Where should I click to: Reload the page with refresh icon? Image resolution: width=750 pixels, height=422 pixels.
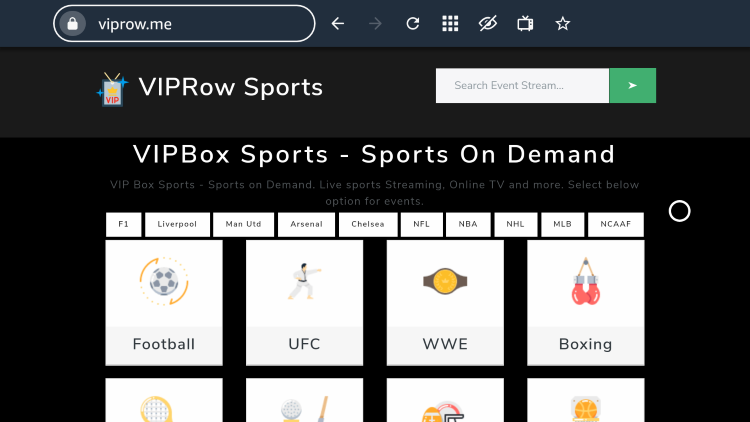pyautogui.click(x=412, y=24)
